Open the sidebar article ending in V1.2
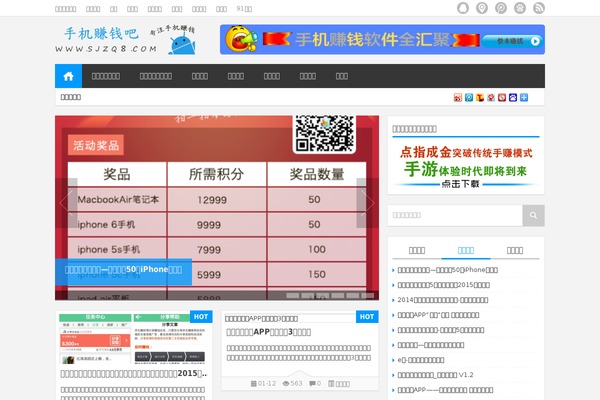600x400 pixels. tap(435, 375)
